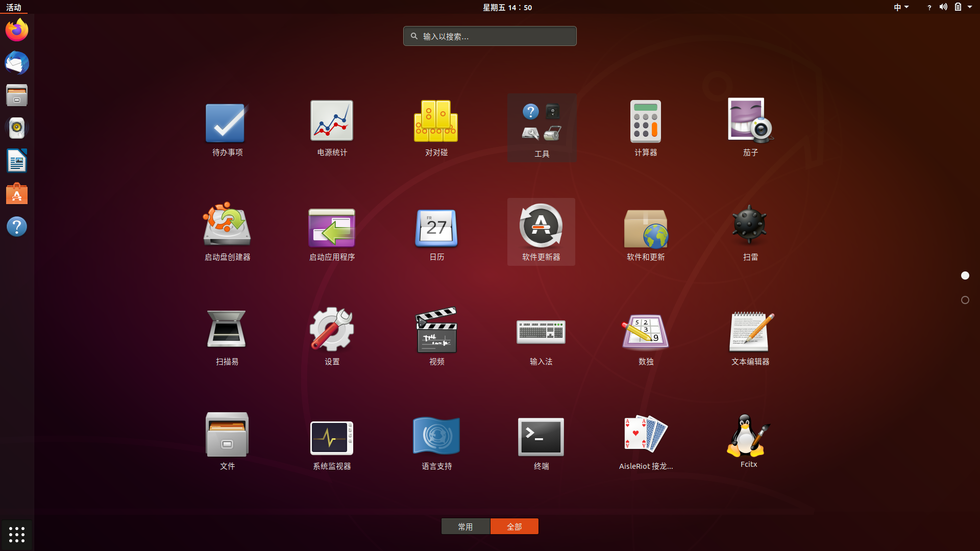Launch Firefox from the dock
Image resolution: width=980 pixels, height=551 pixels.
pos(17,30)
